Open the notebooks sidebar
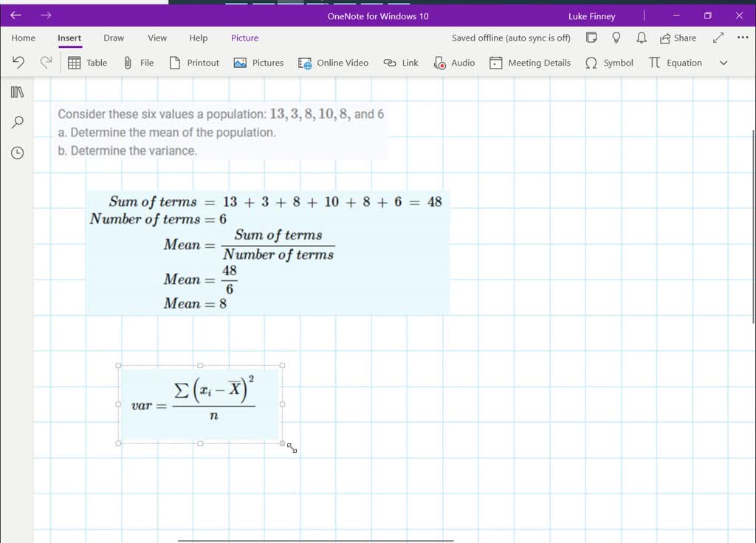The height and width of the screenshot is (543, 756). pos(16,91)
